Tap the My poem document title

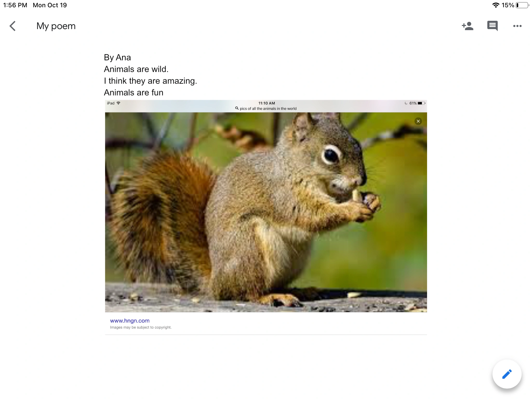pos(56,26)
